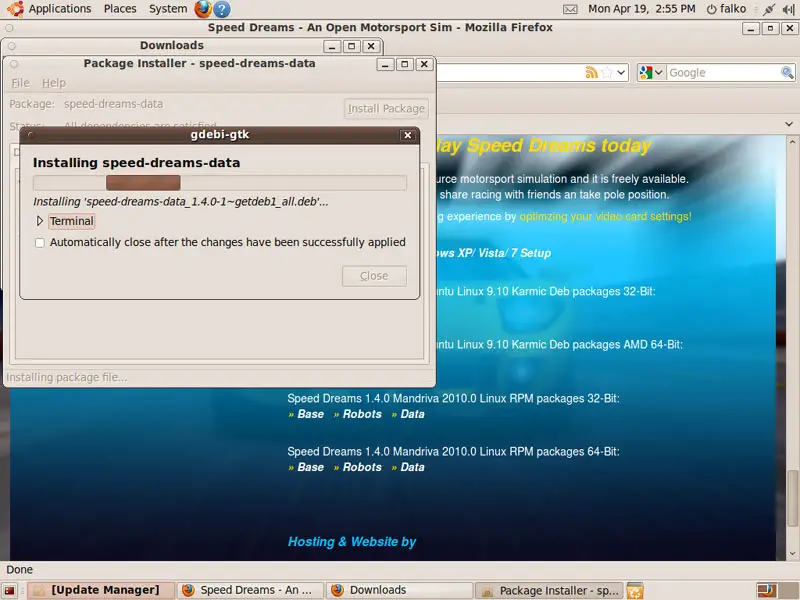Click the Google search engine icon
The image size is (800, 600).
[646, 72]
